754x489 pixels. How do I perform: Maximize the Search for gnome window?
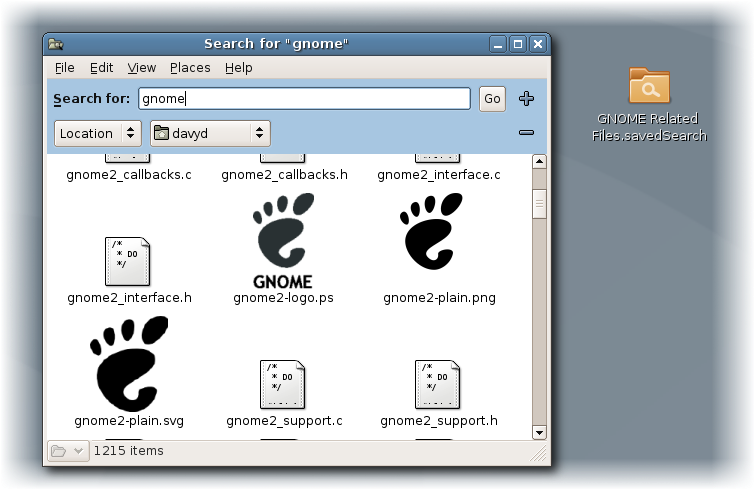coord(518,44)
